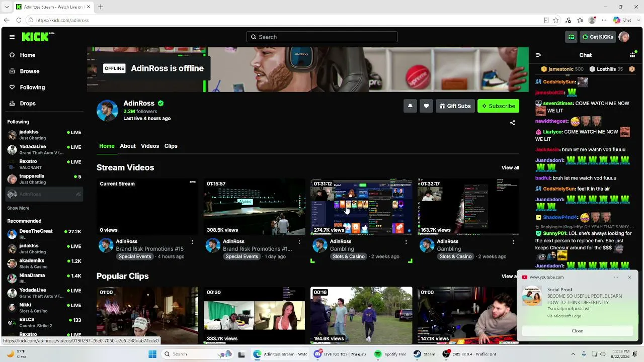Viewport: 644px width, 362px height.
Task: Open Browse in the sidebar
Action: (30, 71)
